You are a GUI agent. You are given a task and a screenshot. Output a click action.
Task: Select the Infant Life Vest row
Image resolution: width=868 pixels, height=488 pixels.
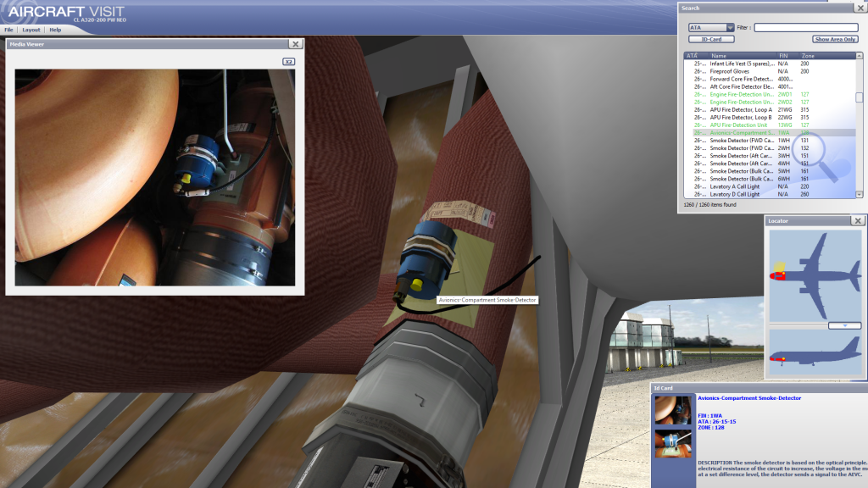770,64
